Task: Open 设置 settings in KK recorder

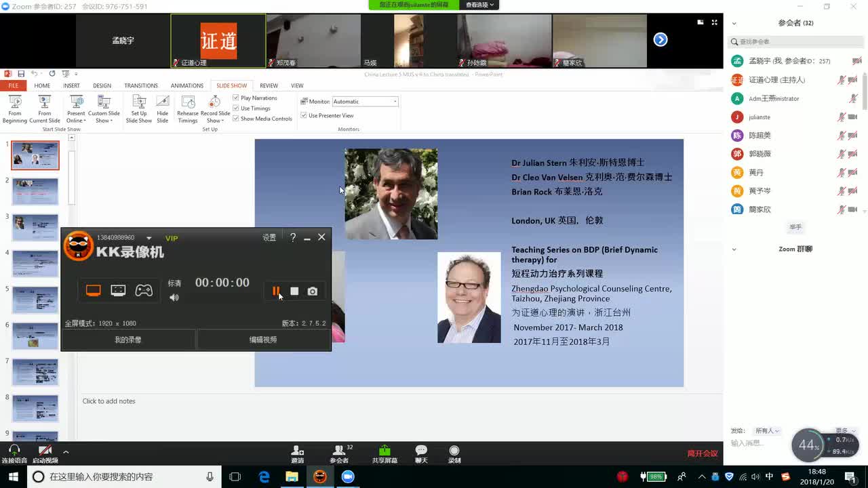Action: (269, 237)
